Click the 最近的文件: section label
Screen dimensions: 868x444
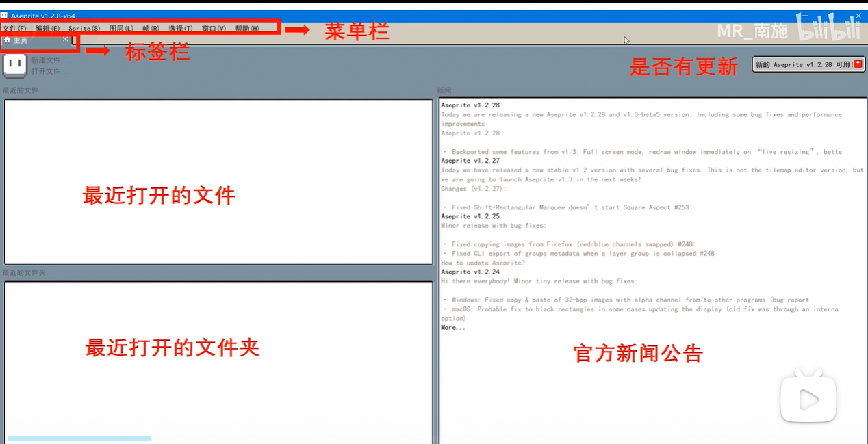(x=22, y=90)
